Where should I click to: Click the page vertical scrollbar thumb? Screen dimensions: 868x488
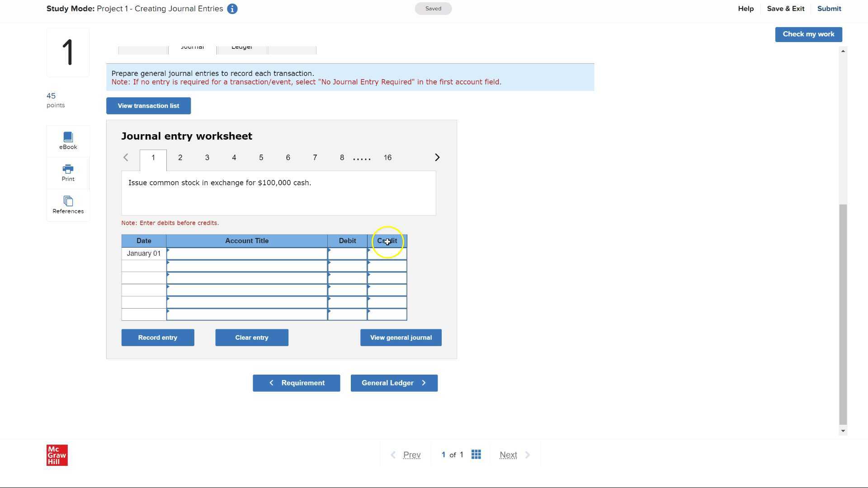[x=843, y=314]
